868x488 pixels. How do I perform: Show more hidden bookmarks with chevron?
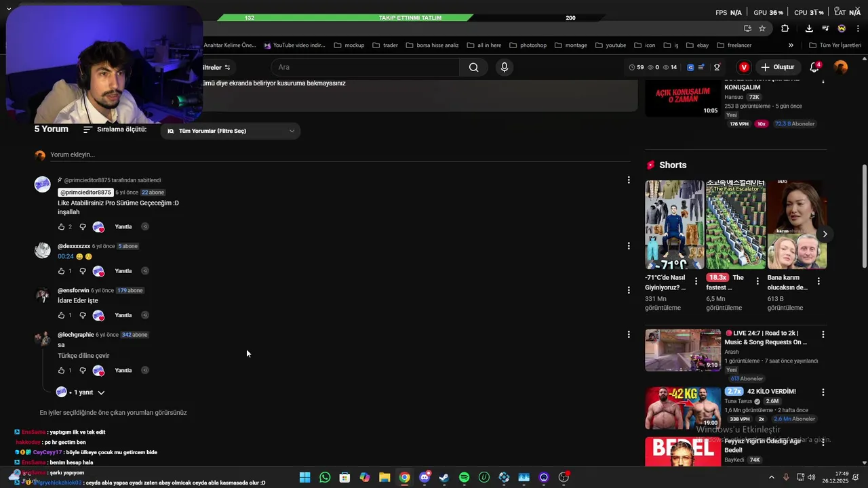(x=791, y=45)
